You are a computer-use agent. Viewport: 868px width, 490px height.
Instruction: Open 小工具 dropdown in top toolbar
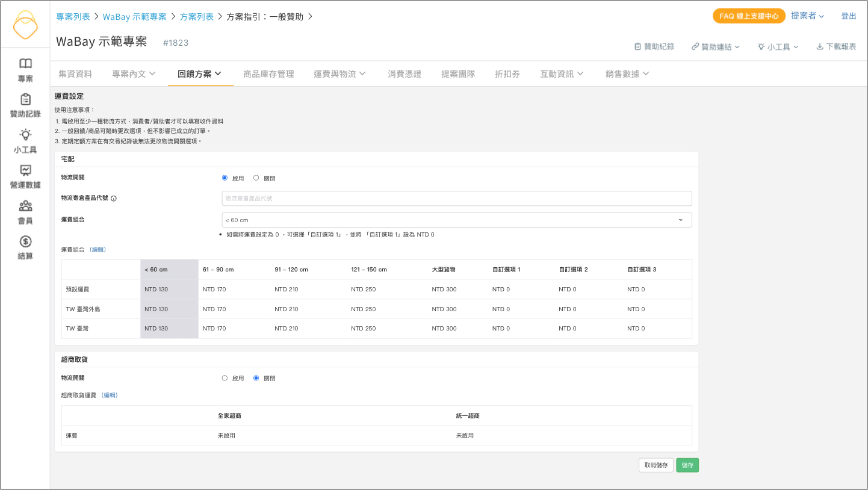(x=778, y=46)
